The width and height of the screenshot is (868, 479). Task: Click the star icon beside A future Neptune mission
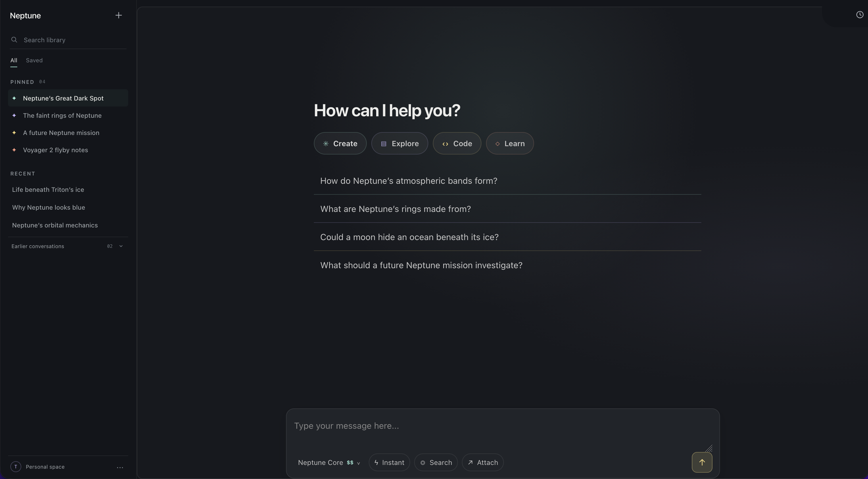(14, 133)
